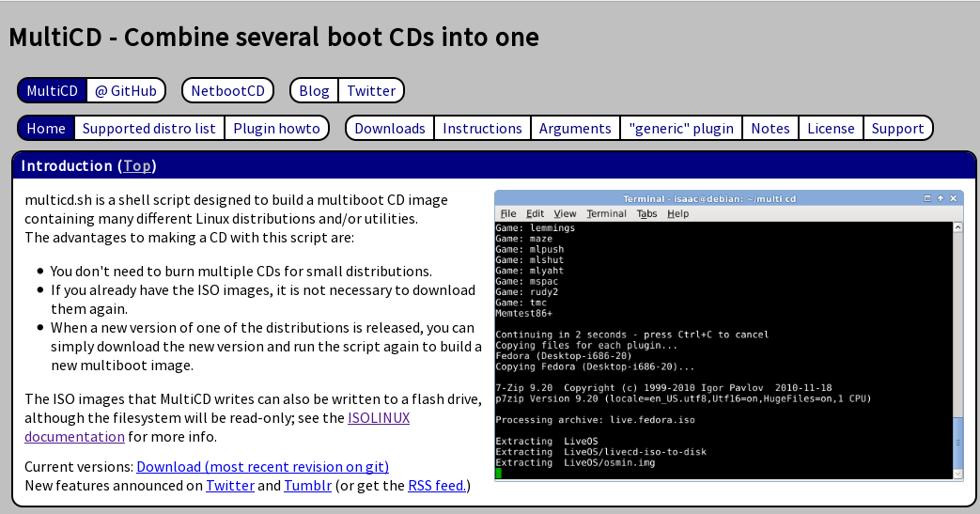The width and height of the screenshot is (980, 514).
Task: Go to the NetbootCD page
Action: tap(227, 90)
